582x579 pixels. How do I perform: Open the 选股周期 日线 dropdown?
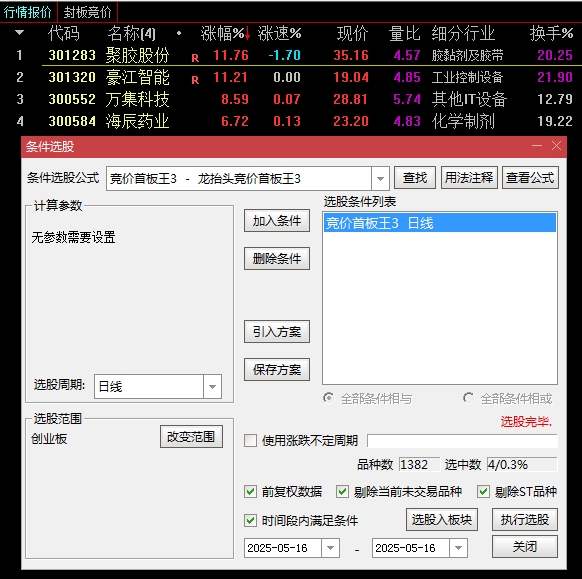pyautogui.click(x=212, y=386)
